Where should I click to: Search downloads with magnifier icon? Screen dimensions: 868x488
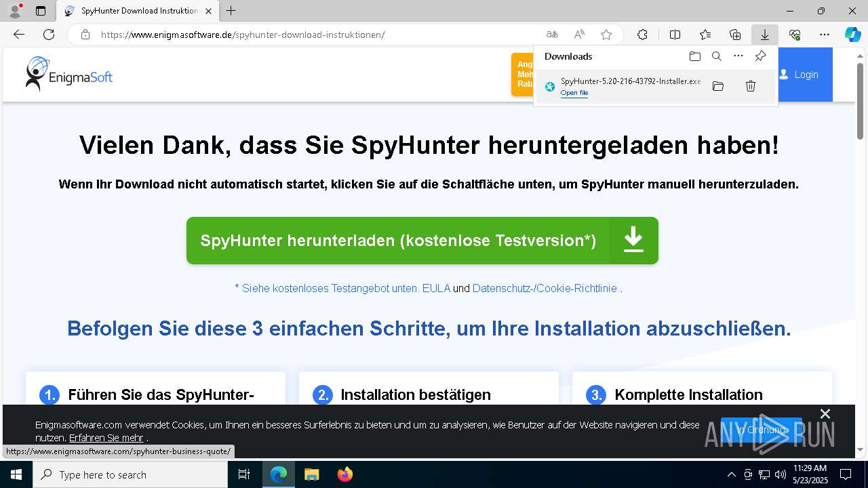pyautogui.click(x=716, y=56)
